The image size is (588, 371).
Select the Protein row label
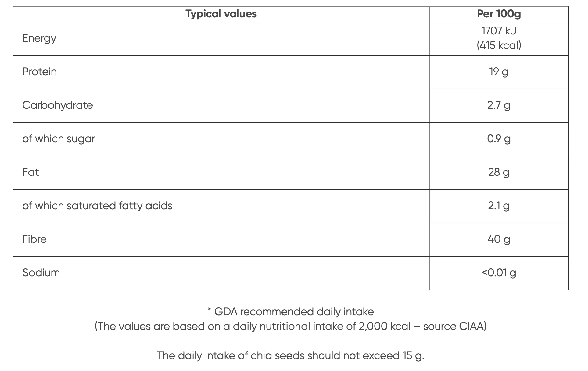pos(40,72)
